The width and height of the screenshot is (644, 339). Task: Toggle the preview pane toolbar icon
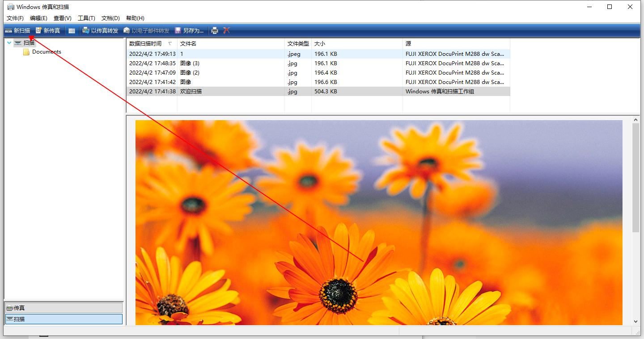tap(72, 30)
